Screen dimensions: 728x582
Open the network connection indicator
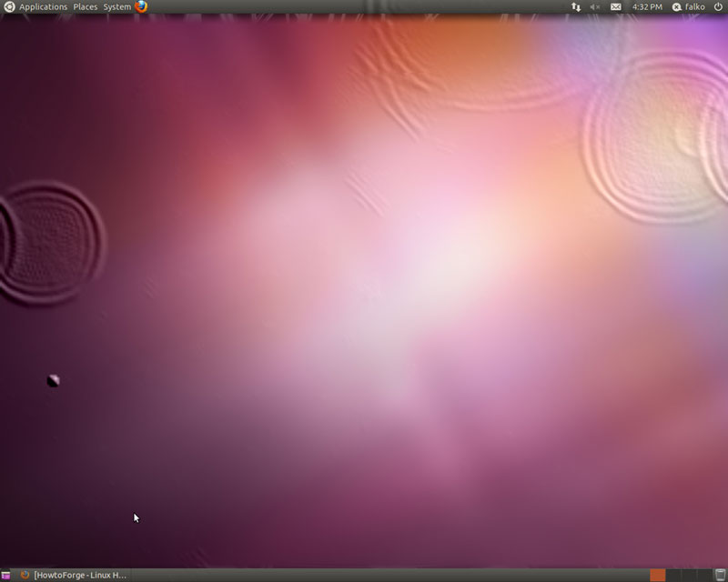point(576,7)
